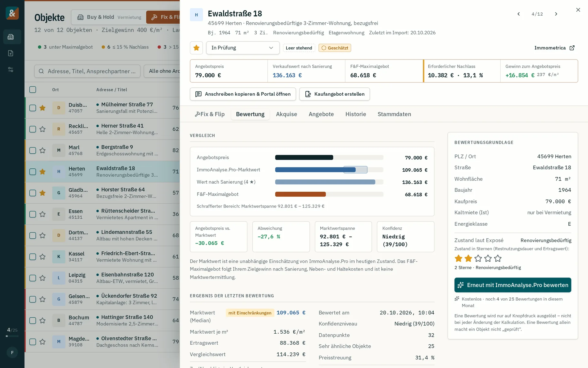Click Kaufangebot erstellen button
588x368 pixels.
point(334,94)
